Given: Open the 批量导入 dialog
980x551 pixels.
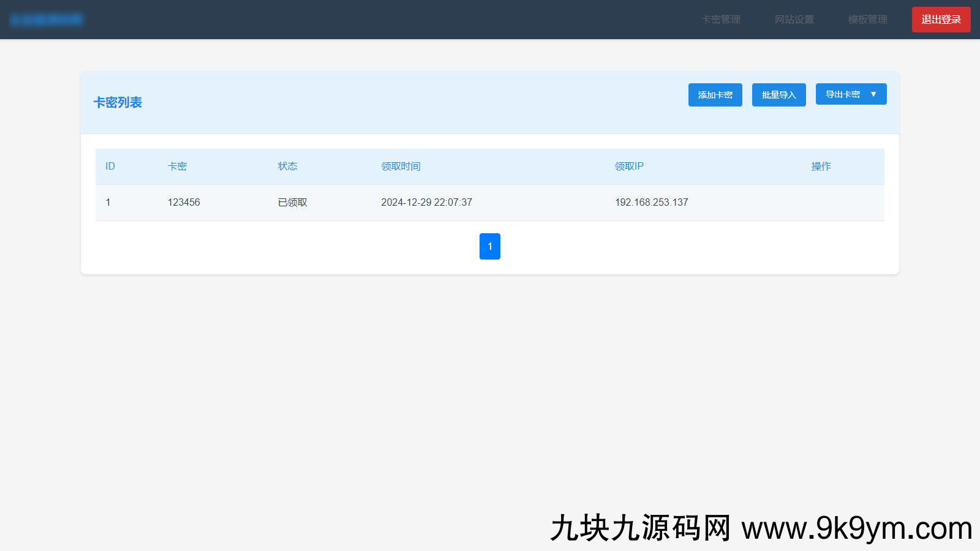Looking at the screenshot, I should (778, 95).
